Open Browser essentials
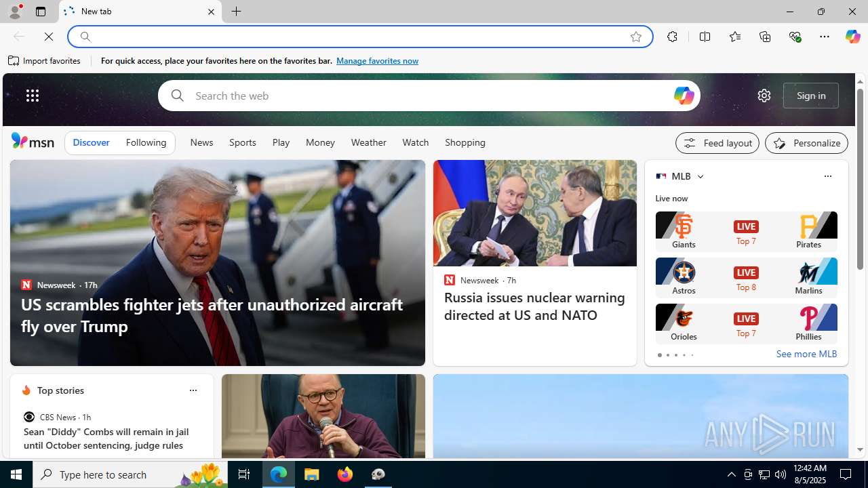The width and height of the screenshot is (868, 488). [x=795, y=37]
